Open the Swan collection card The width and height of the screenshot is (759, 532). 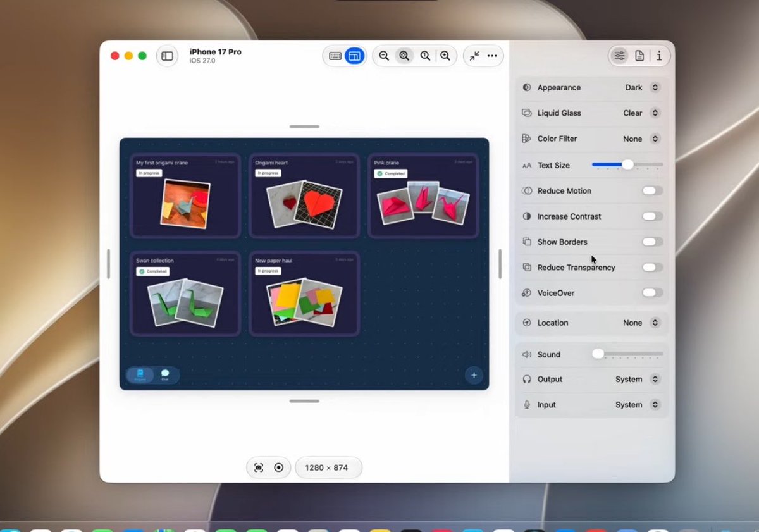[185, 294]
